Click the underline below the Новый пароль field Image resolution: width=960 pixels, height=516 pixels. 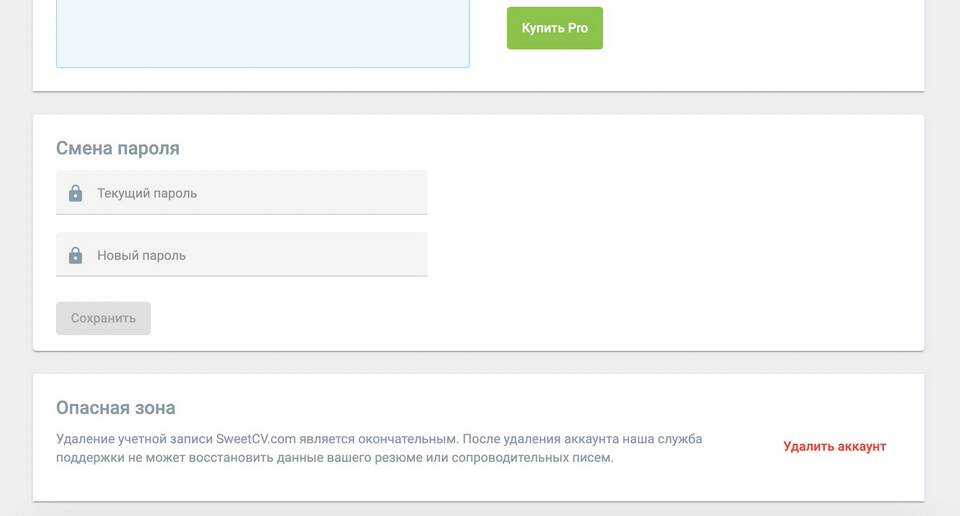[x=242, y=276]
